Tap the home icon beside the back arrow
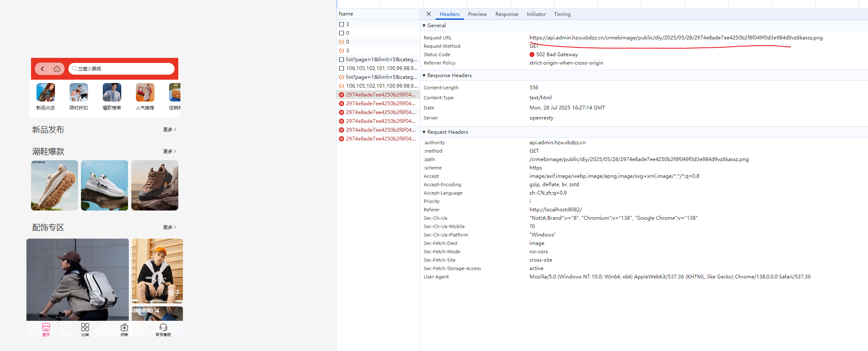This screenshot has height=351, width=868. click(x=57, y=69)
